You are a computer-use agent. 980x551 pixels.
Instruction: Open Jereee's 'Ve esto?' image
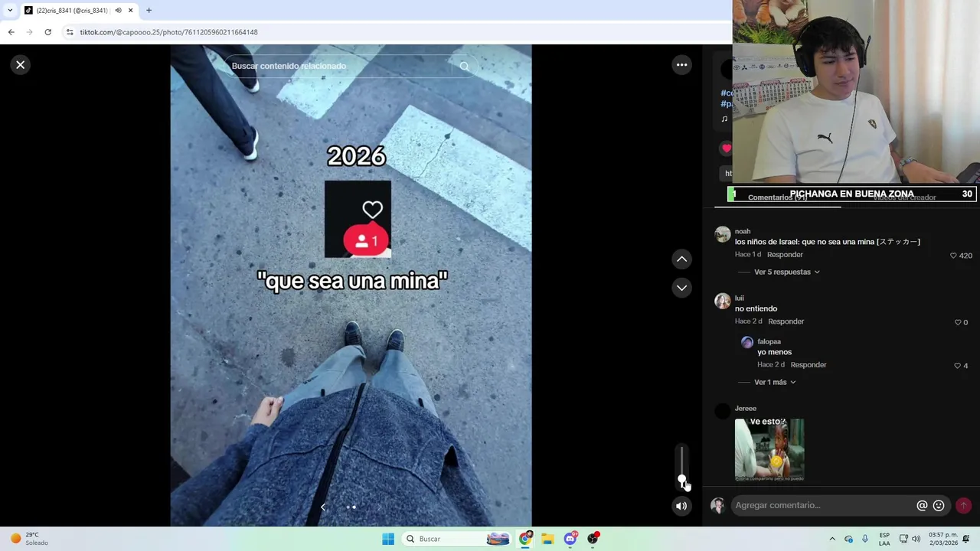pyautogui.click(x=769, y=449)
